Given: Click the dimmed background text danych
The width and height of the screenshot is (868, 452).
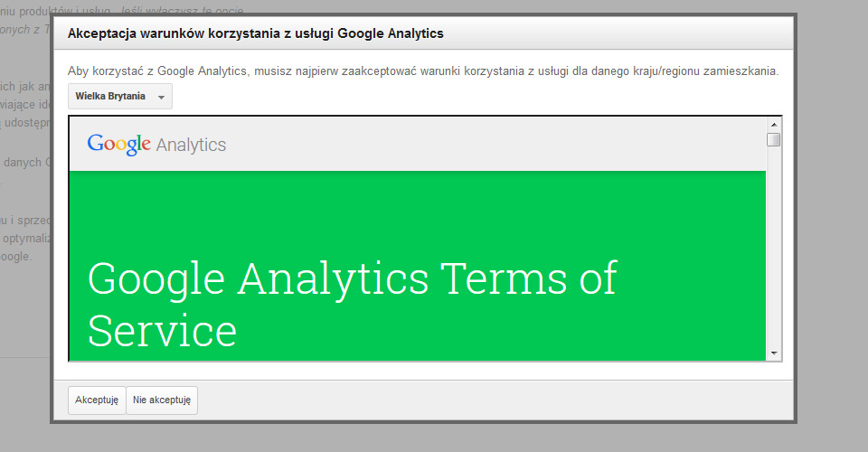Looking at the screenshot, I should [x=22, y=163].
